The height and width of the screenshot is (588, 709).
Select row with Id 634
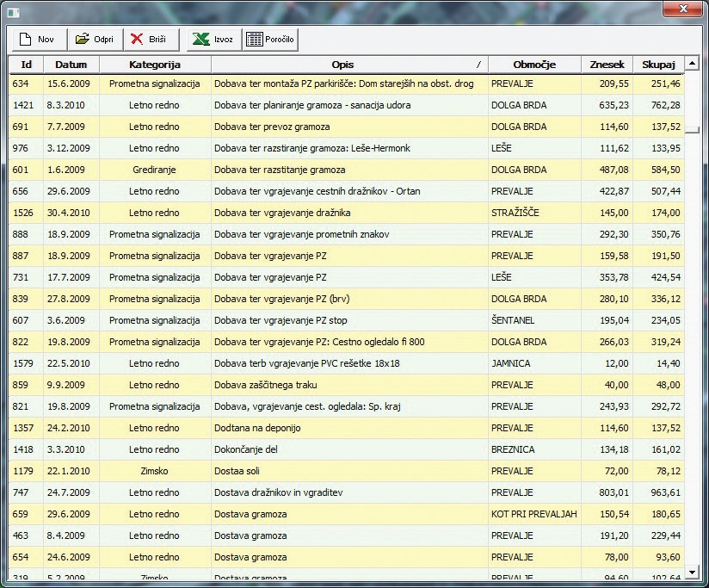[x=347, y=84]
